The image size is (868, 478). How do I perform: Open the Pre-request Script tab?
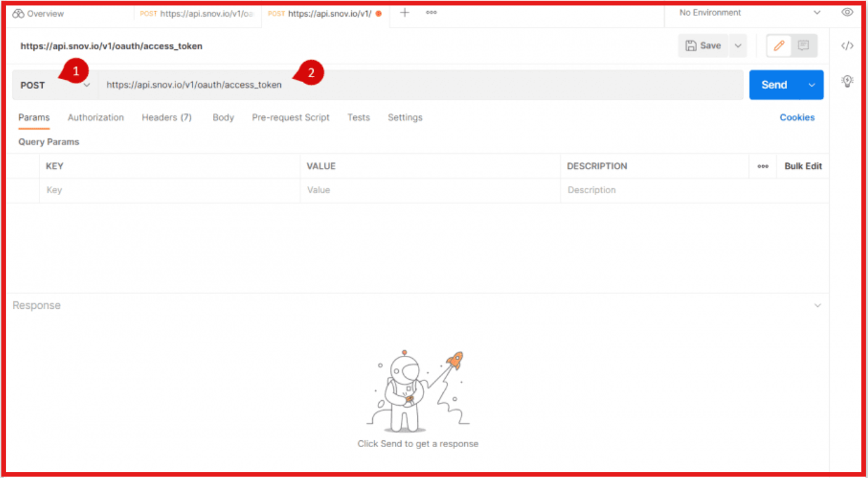point(291,117)
